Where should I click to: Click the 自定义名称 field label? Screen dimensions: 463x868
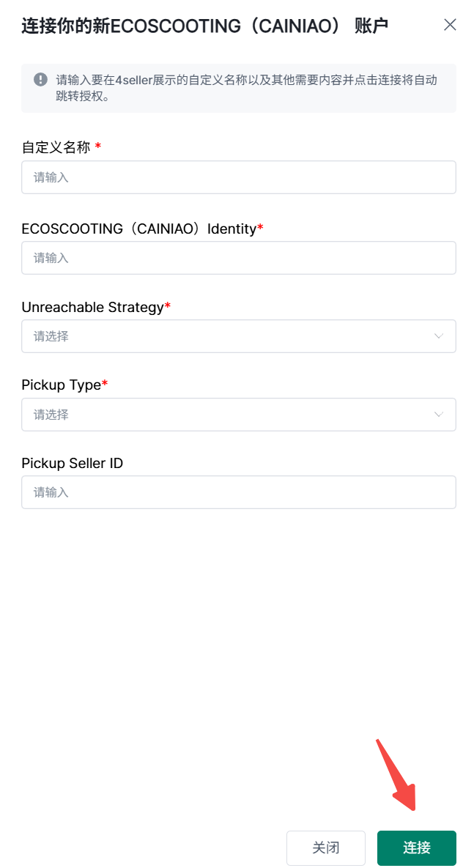tap(56, 147)
